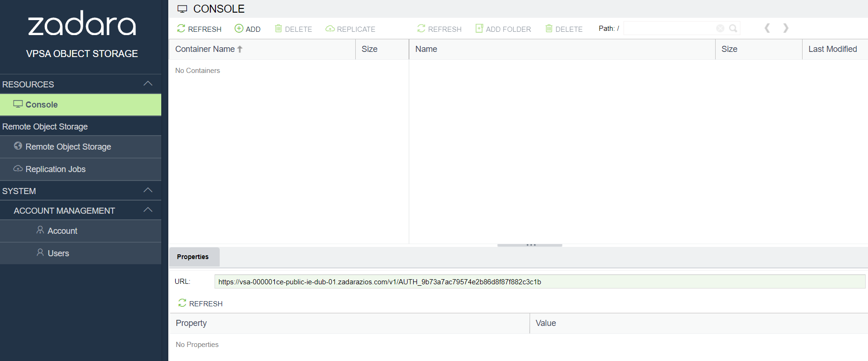
Task: Open Users in sidebar
Action: (x=80, y=253)
